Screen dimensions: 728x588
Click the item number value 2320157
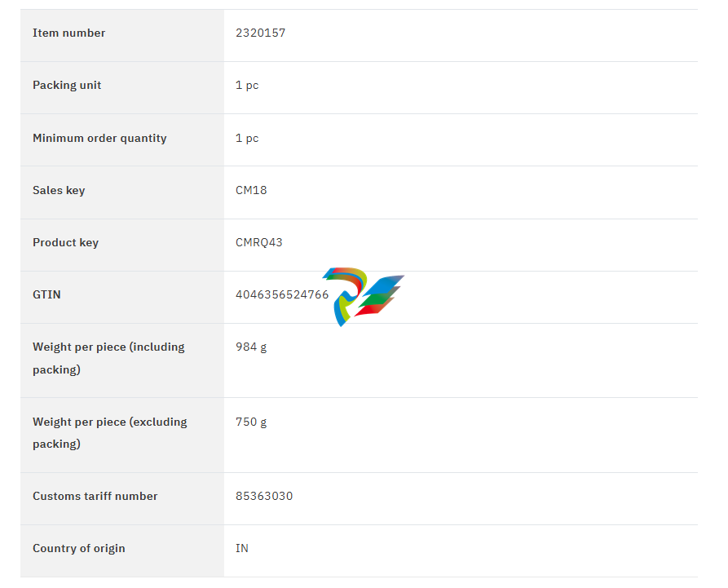pos(260,33)
